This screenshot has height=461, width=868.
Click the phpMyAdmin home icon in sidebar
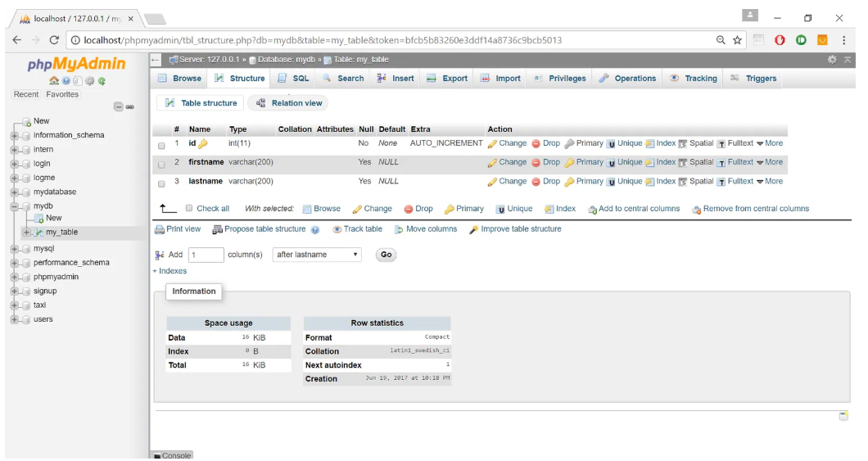coord(54,81)
